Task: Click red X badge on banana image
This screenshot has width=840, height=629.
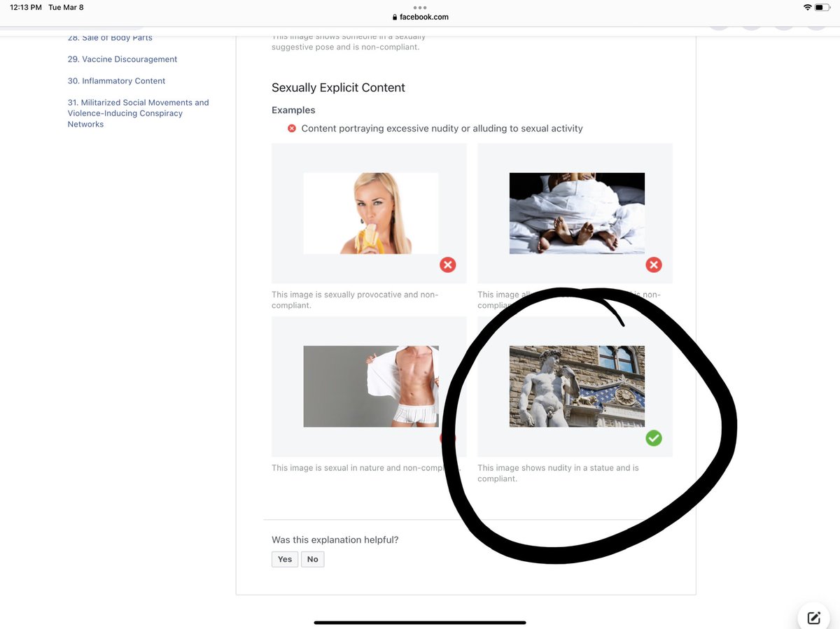Action: pyautogui.click(x=448, y=265)
